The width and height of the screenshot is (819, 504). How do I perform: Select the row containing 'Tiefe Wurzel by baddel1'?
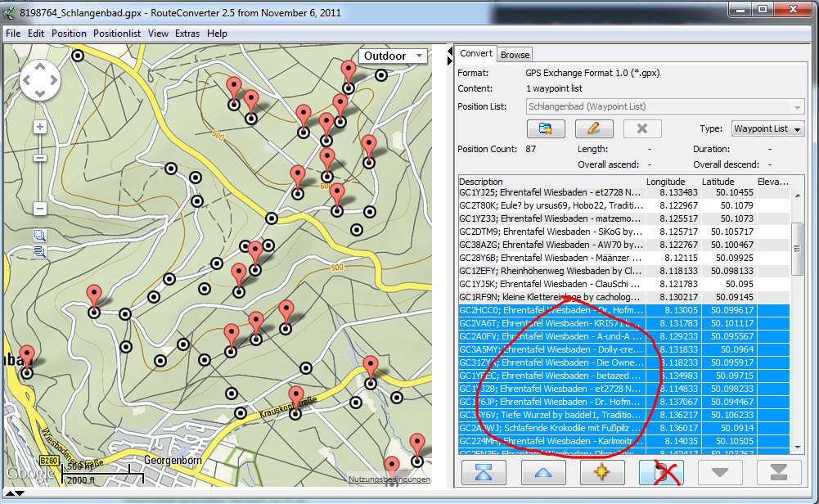click(x=624, y=415)
